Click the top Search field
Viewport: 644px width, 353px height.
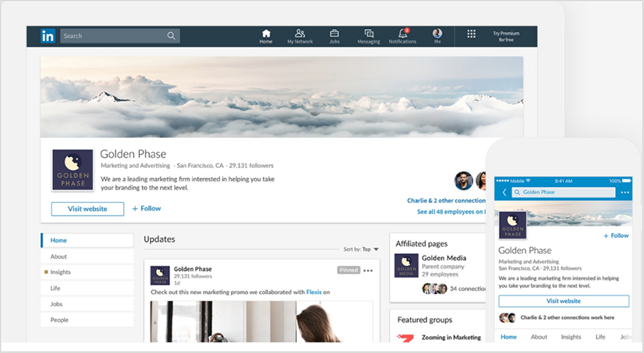(120, 36)
